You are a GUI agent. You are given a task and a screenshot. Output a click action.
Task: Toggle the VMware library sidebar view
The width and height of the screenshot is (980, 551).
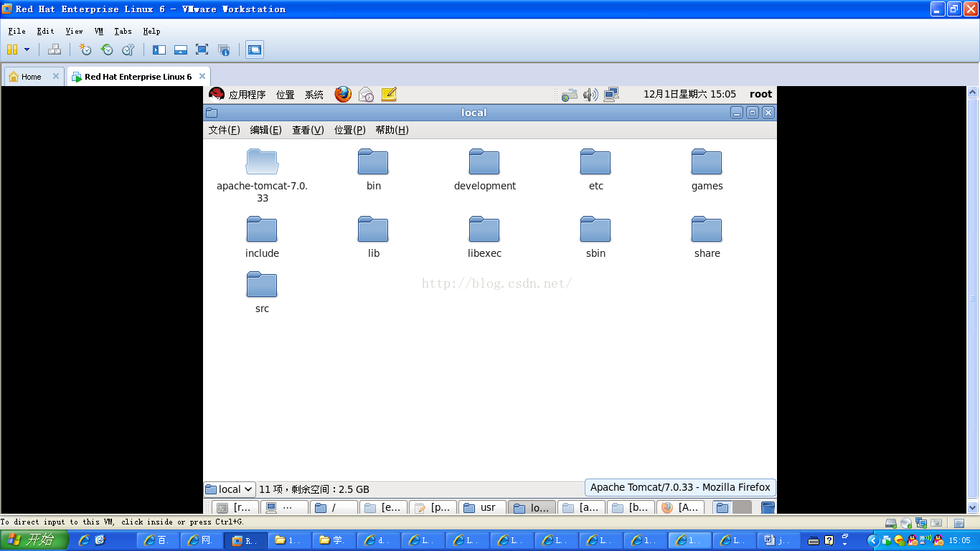[159, 50]
